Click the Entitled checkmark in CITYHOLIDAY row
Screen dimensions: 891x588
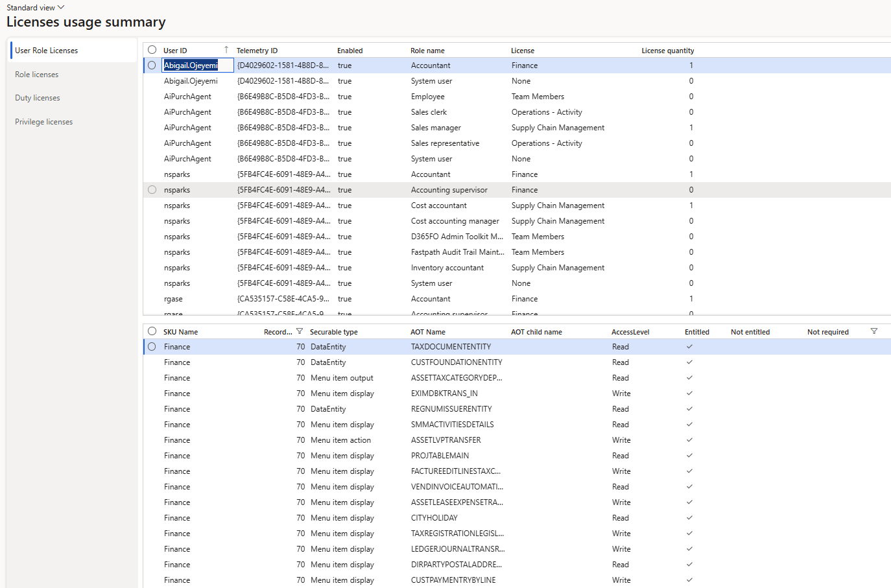[x=689, y=518]
